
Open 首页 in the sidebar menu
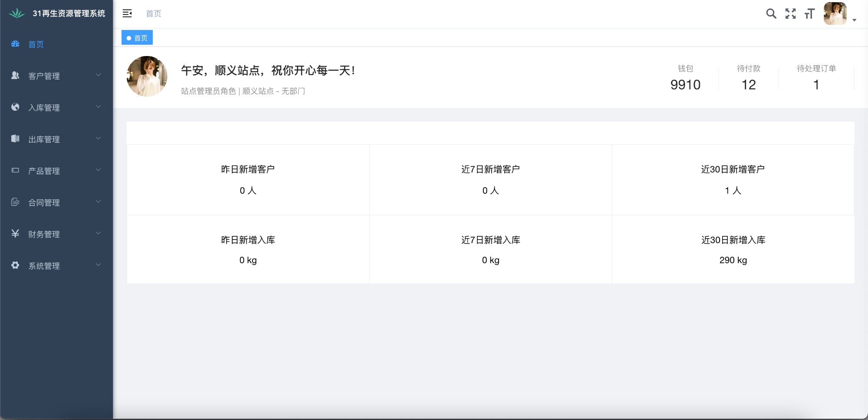(56, 44)
